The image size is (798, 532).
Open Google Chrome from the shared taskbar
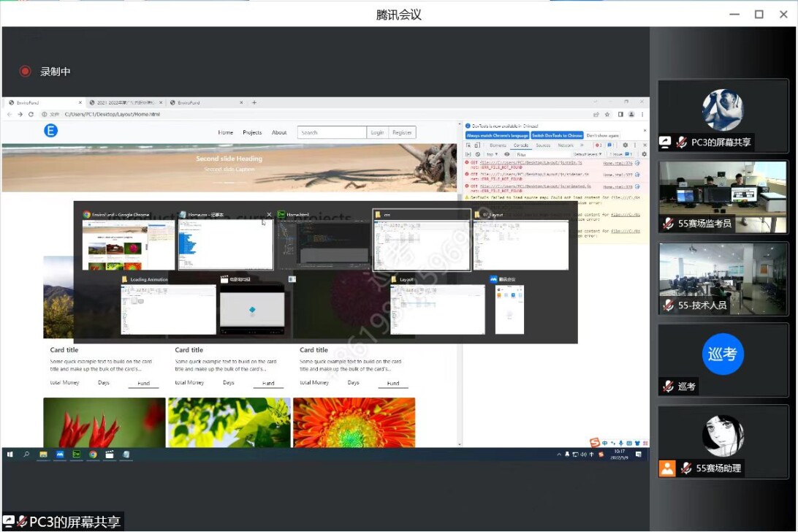point(93,454)
